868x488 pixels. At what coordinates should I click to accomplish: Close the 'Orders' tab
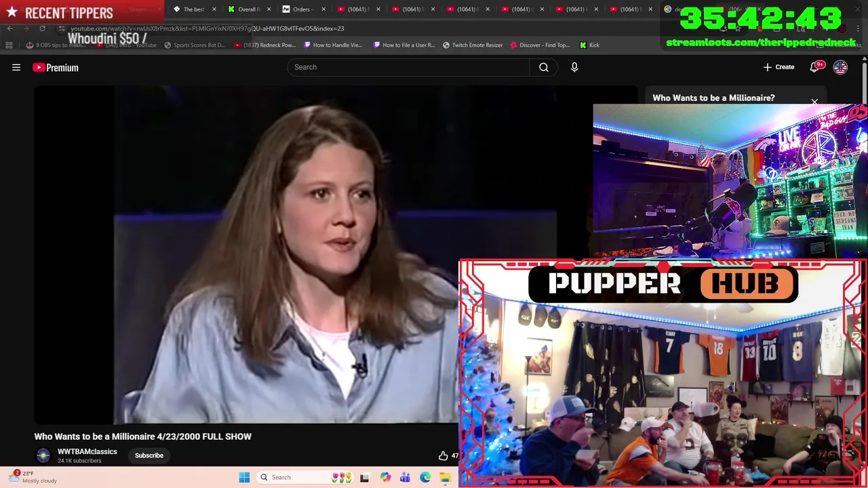323,9
